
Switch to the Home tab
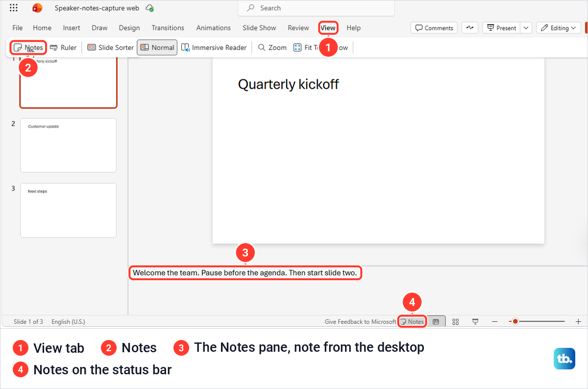pos(42,28)
